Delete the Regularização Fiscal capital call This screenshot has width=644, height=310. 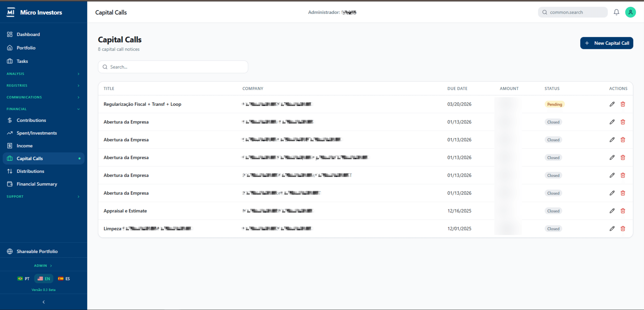pos(623,104)
